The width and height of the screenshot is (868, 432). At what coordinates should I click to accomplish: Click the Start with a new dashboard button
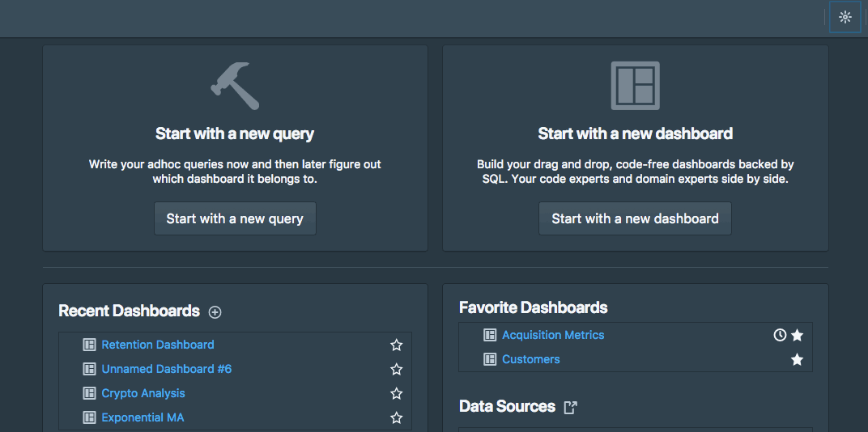click(x=635, y=218)
